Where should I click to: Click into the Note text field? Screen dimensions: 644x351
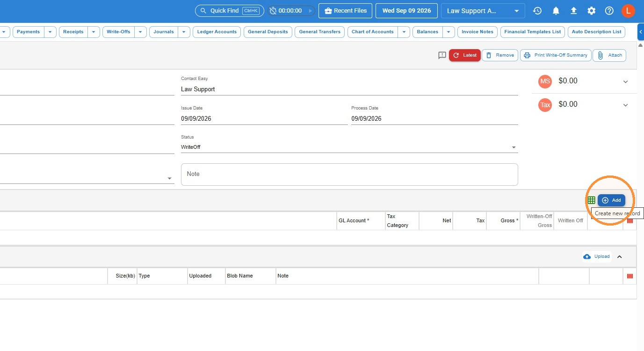coord(349,174)
